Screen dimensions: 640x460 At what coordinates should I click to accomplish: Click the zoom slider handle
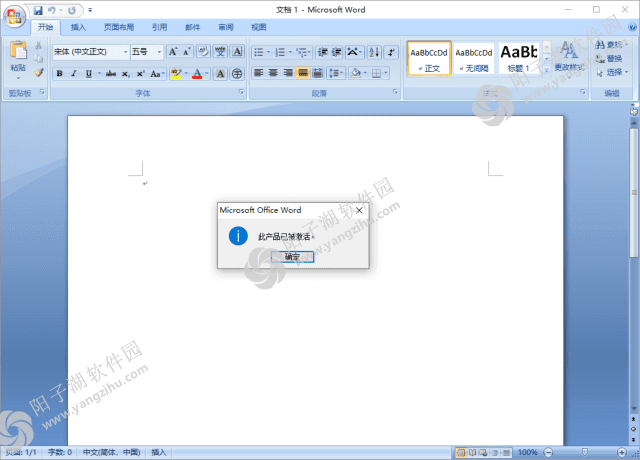click(x=584, y=452)
